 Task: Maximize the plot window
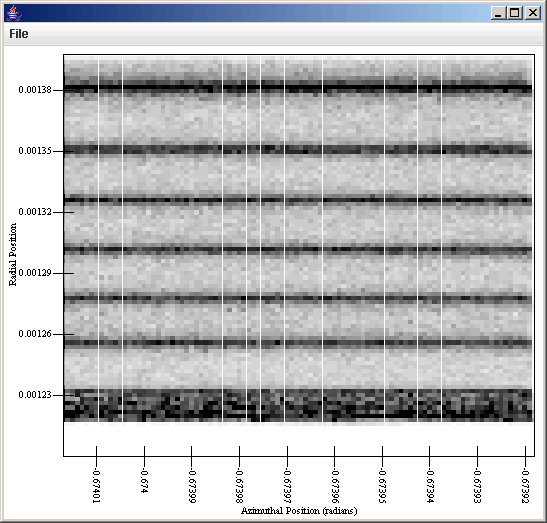coord(515,13)
